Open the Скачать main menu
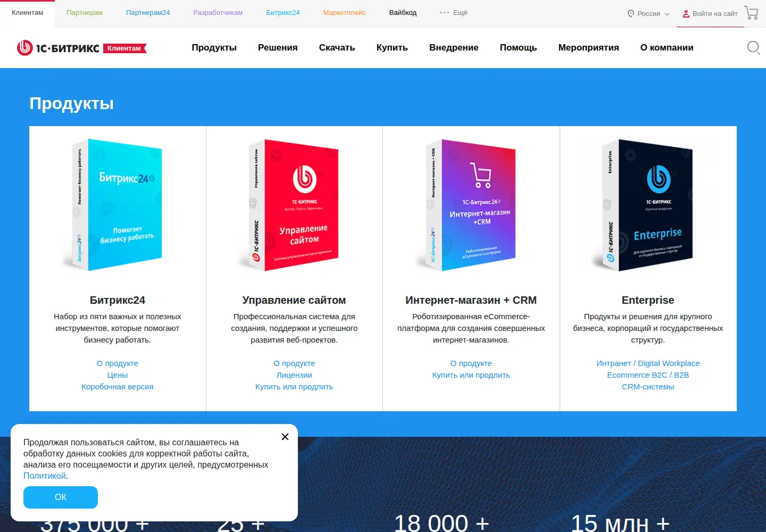Image resolution: width=766 pixels, height=532 pixels. click(337, 48)
